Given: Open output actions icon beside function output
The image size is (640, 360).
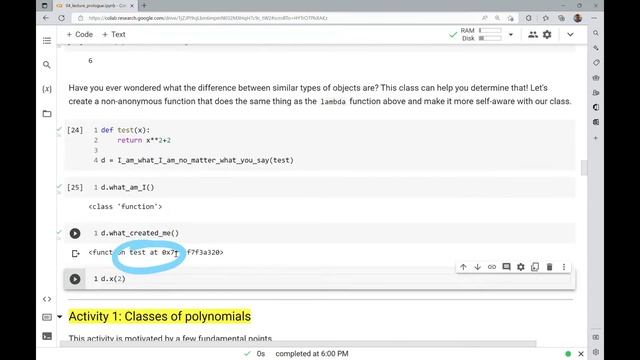Looking at the screenshot, I should pyautogui.click(x=76, y=253).
